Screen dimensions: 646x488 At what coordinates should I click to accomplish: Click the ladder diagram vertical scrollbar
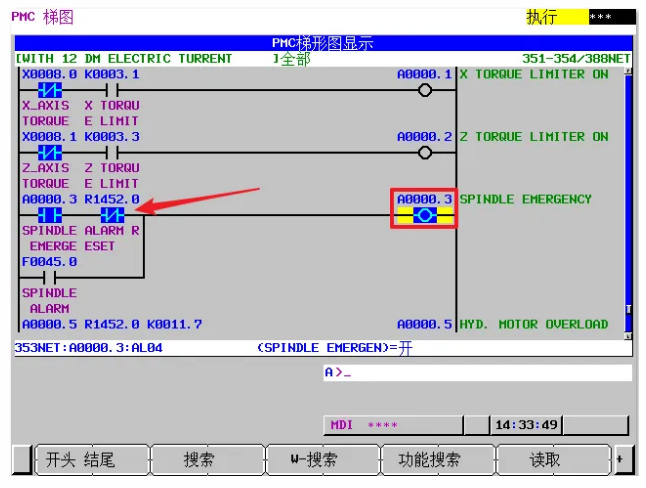pyautogui.click(x=628, y=190)
